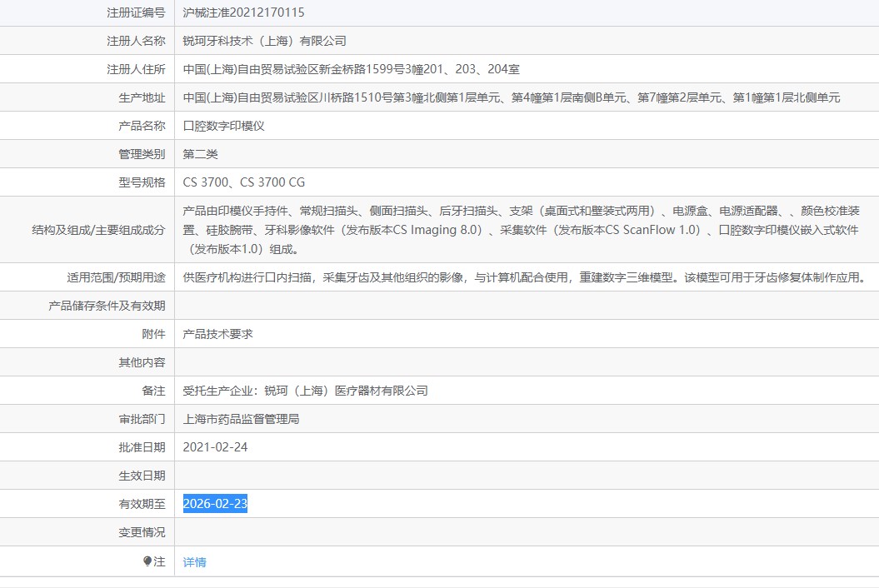
Task: Click the label 结构及组成/主要组成成分
Action: point(98,230)
